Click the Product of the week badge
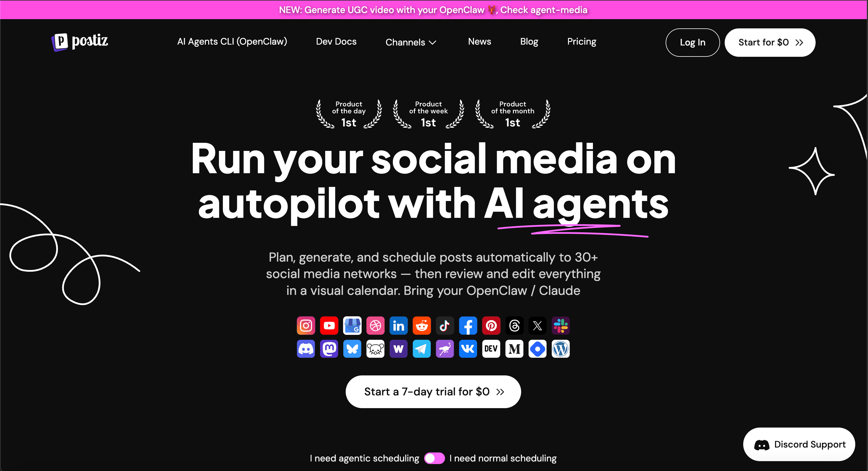 coord(428,114)
